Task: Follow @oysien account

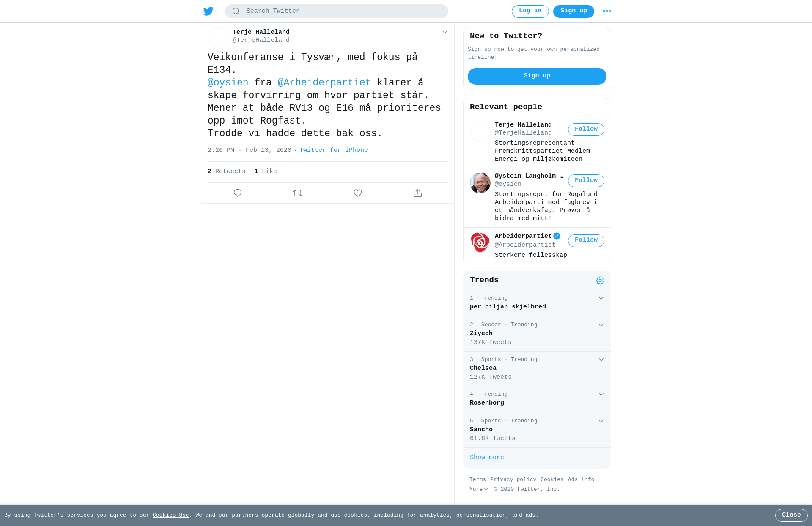Action: coord(586,181)
